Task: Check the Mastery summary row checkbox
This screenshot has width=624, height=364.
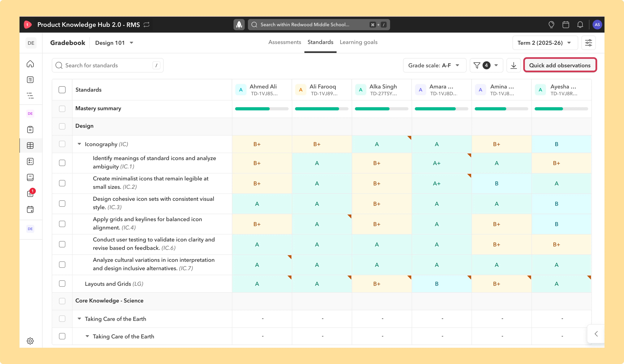Action: 62,109
